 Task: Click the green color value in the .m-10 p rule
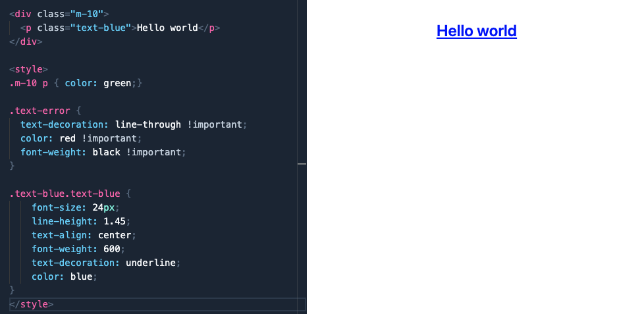(117, 83)
